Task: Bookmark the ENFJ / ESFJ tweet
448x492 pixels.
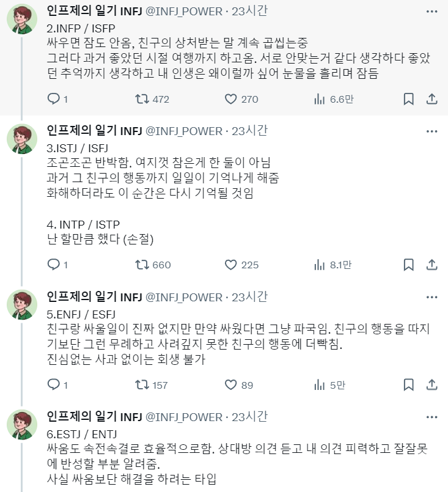Action: 409,385
